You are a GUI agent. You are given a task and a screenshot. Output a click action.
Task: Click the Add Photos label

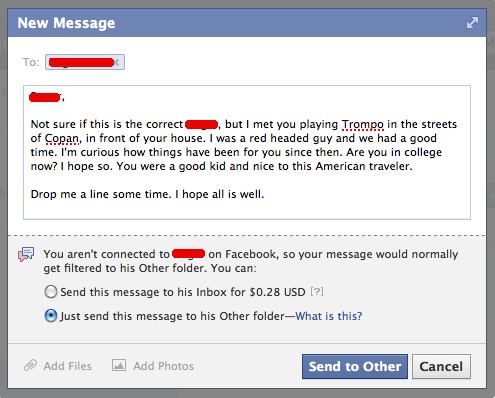[163, 366]
